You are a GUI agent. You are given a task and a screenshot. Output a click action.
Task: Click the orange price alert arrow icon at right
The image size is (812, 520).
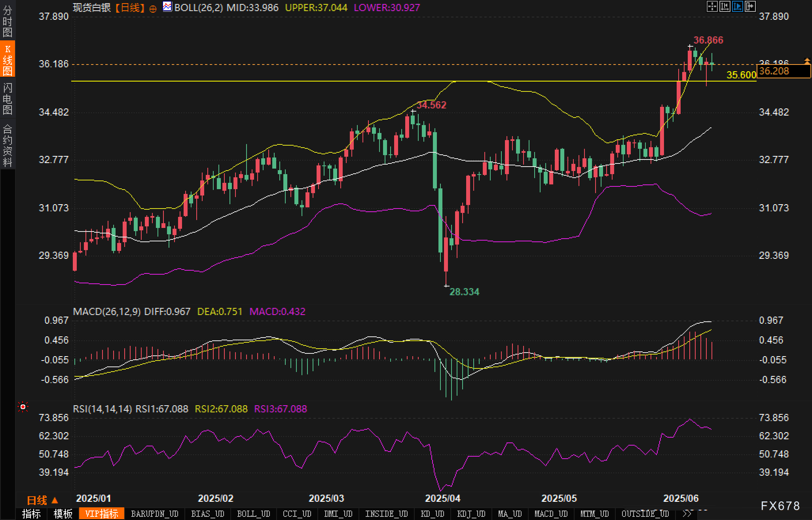click(x=807, y=61)
